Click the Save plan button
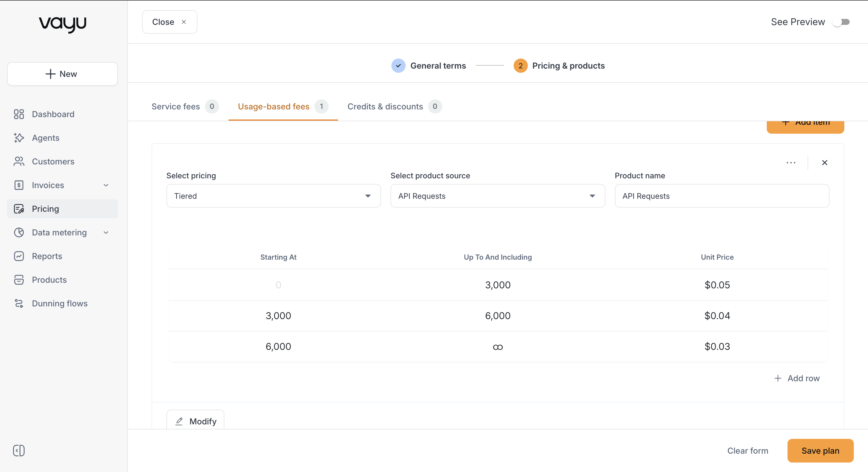868x472 pixels. [x=820, y=451]
